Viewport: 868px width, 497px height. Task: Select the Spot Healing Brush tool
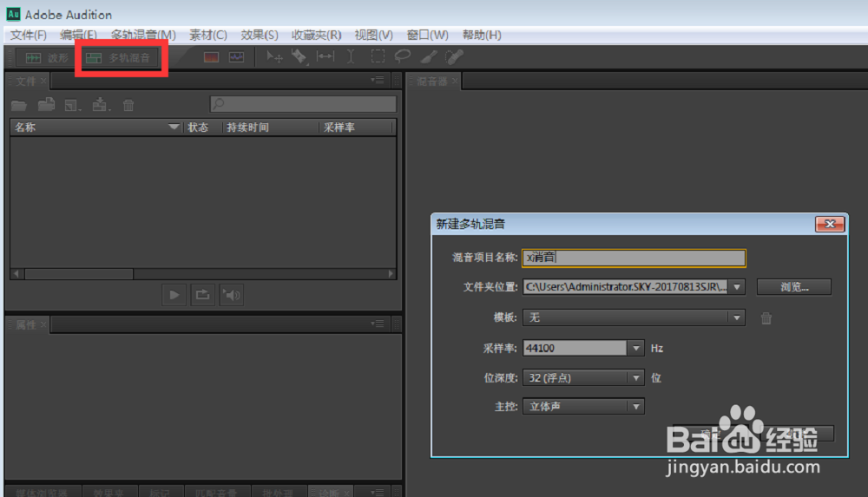tap(454, 56)
